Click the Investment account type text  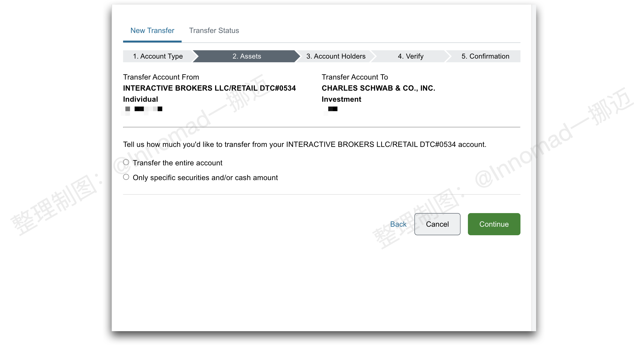click(x=341, y=99)
